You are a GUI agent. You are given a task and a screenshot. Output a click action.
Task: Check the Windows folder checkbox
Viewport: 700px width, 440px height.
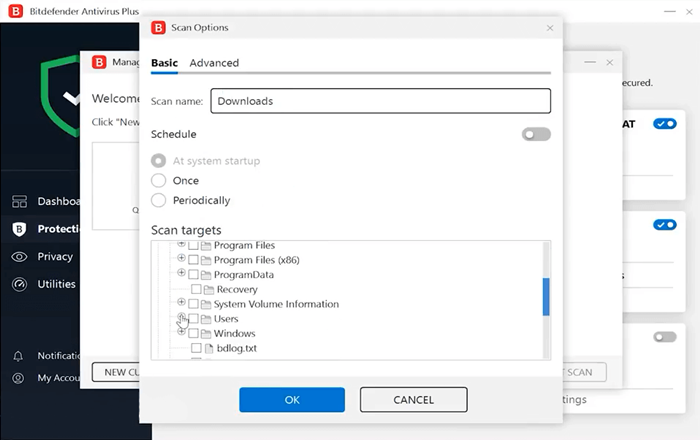tap(193, 333)
